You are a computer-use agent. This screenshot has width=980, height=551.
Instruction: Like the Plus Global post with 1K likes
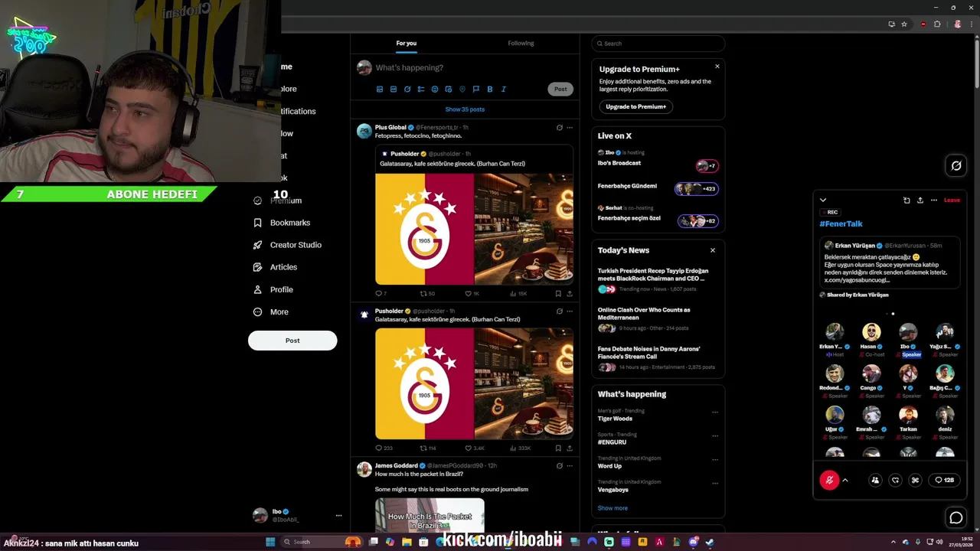(x=472, y=294)
